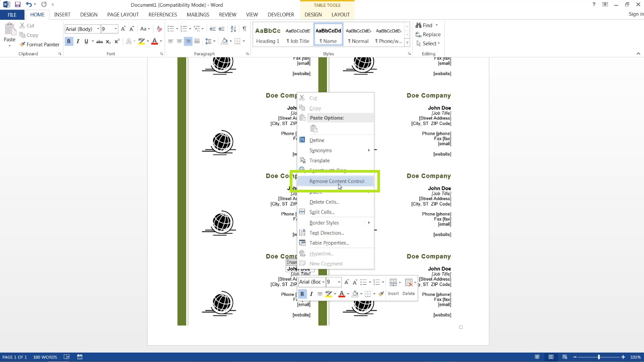Apply superscript formatting from ribbon
Screen dimensions: 644x362
click(x=117, y=41)
